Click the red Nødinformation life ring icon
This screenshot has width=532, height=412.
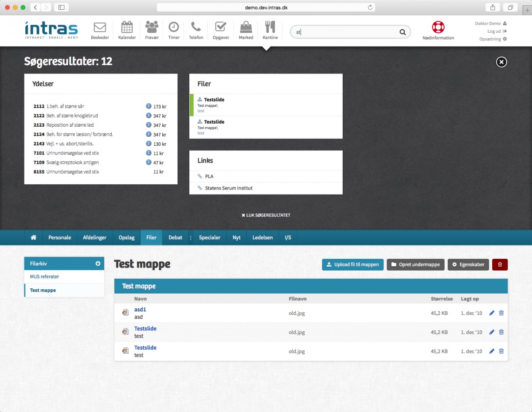click(438, 27)
